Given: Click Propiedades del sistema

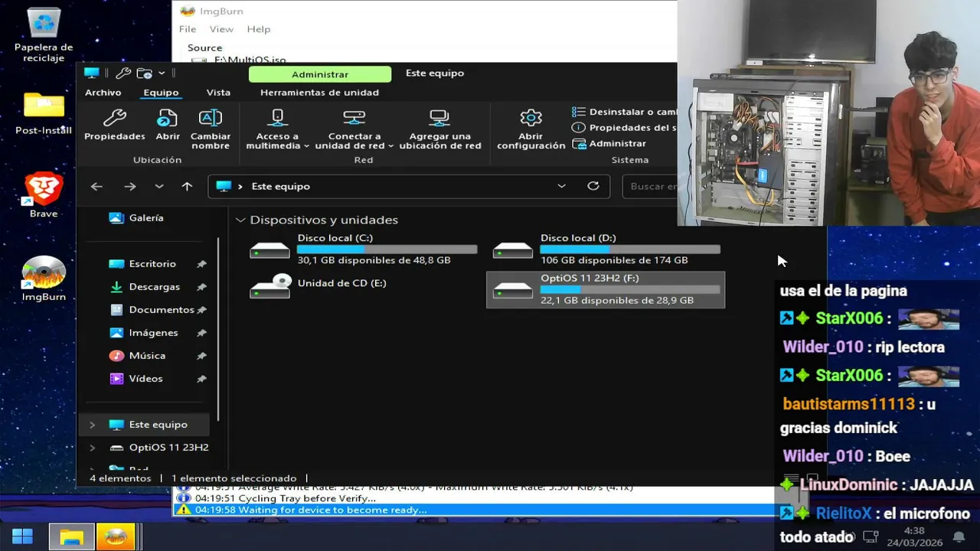Looking at the screenshot, I should click(x=624, y=128).
